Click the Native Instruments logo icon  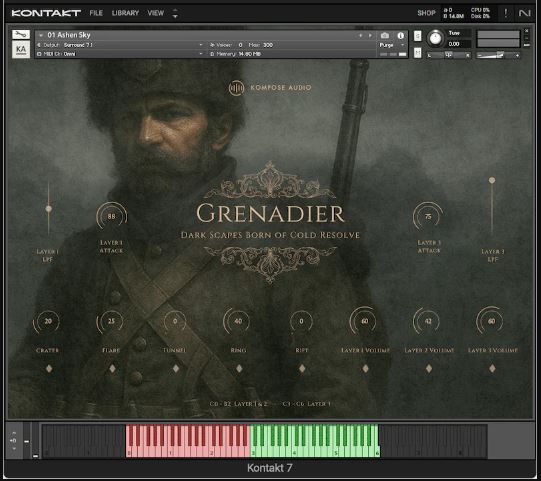point(525,13)
